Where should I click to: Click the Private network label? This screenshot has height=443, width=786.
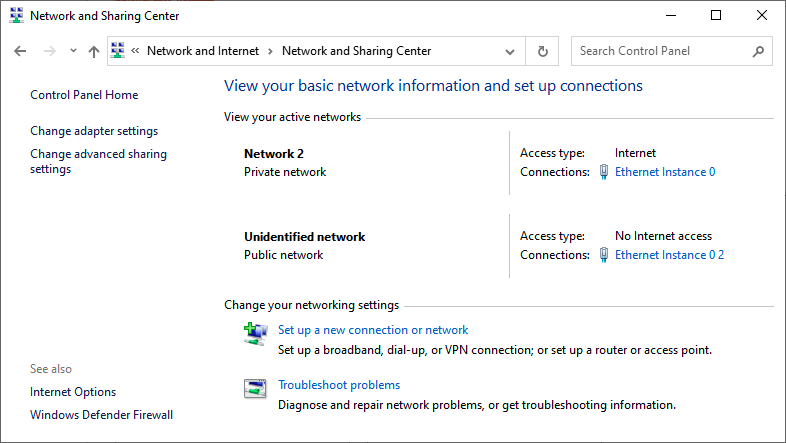(285, 172)
